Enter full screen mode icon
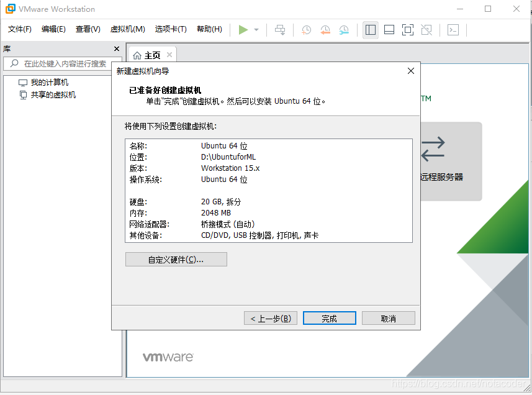The height and width of the screenshot is (395, 532). click(408, 30)
